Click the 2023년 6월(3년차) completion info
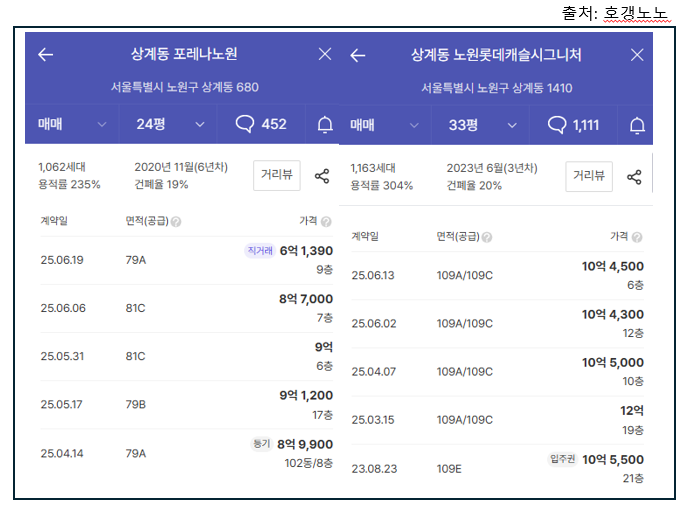This screenshot has height=508, width=691. [x=492, y=168]
